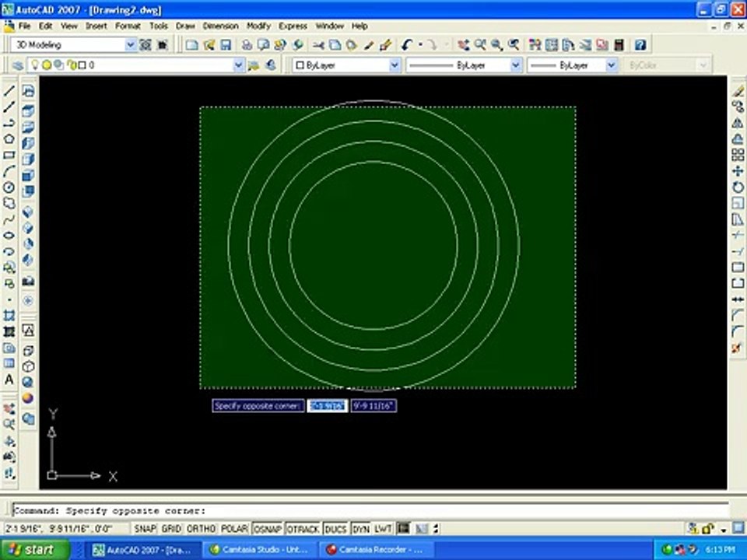Image resolution: width=747 pixels, height=560 pixels.
Task: Toggle ORTHO mode in status bar
Action: 201,529
